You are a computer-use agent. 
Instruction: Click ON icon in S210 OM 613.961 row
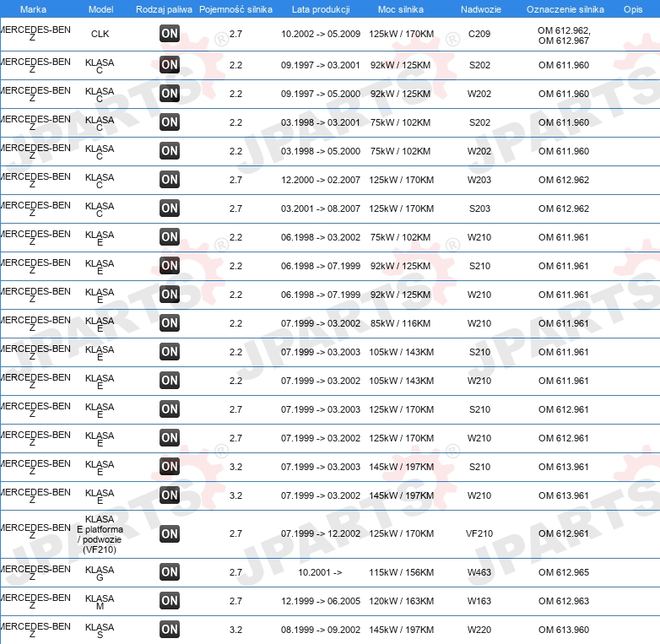(170, 467)
